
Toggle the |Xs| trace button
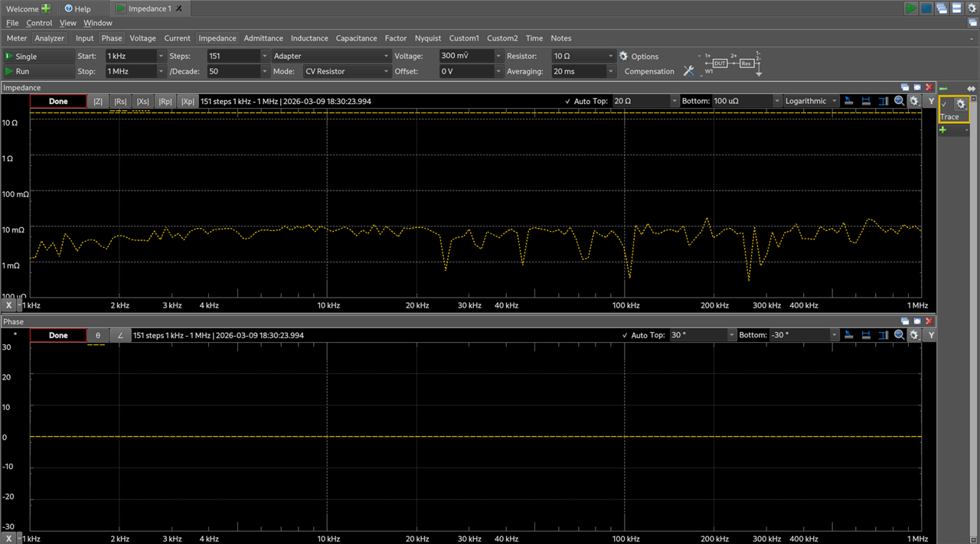click(x=142, y=101)
